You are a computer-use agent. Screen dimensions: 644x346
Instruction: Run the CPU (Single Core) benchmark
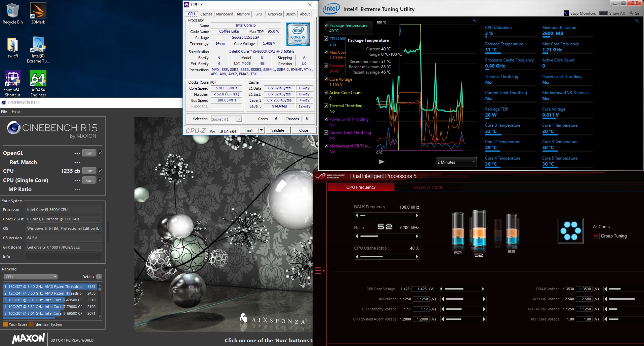[89, 180]
